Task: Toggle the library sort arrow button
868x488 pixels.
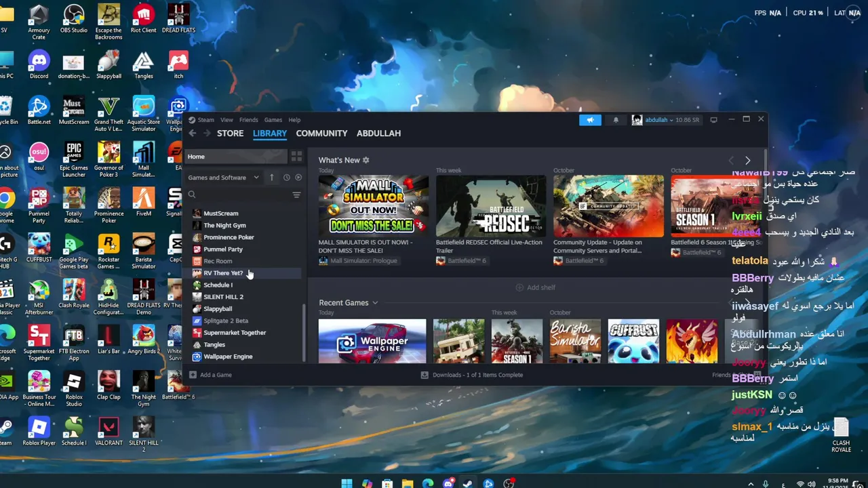Action: [272, 178]
